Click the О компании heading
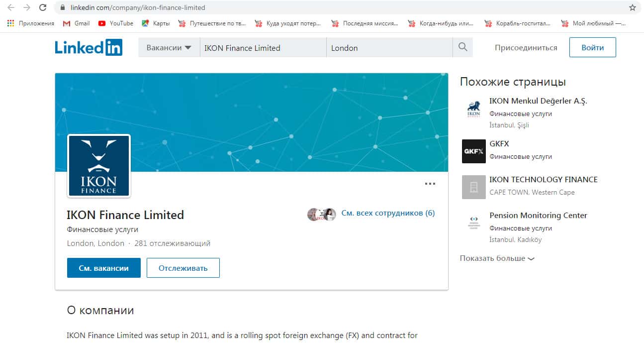Viewport: 644px width, 344px height. coord(100,310)
